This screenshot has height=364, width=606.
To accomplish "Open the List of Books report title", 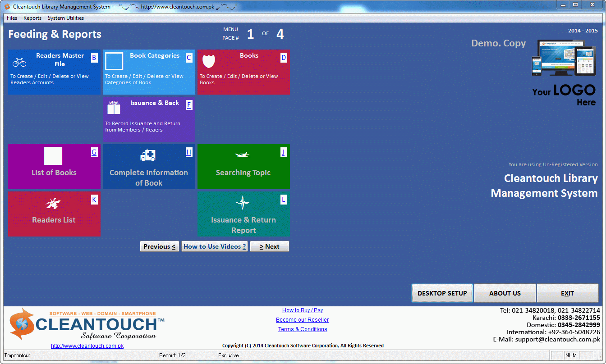I will coord(54,173).
